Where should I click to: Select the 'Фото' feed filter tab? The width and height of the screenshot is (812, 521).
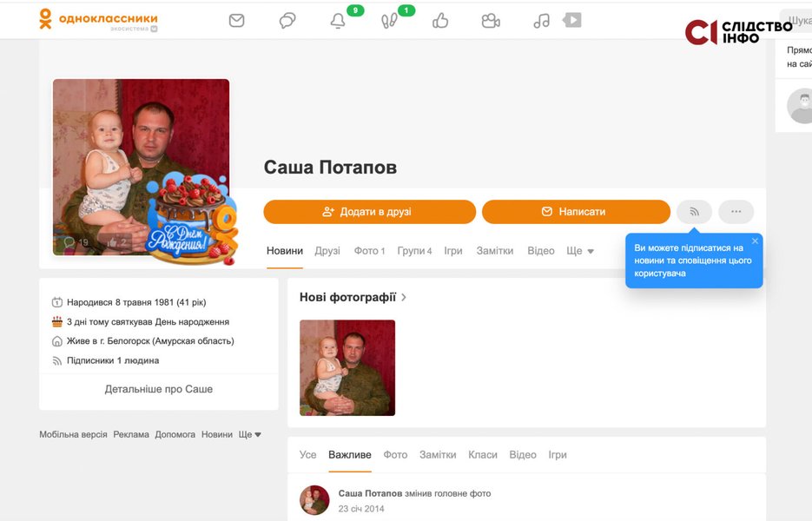tap(395, 455)
